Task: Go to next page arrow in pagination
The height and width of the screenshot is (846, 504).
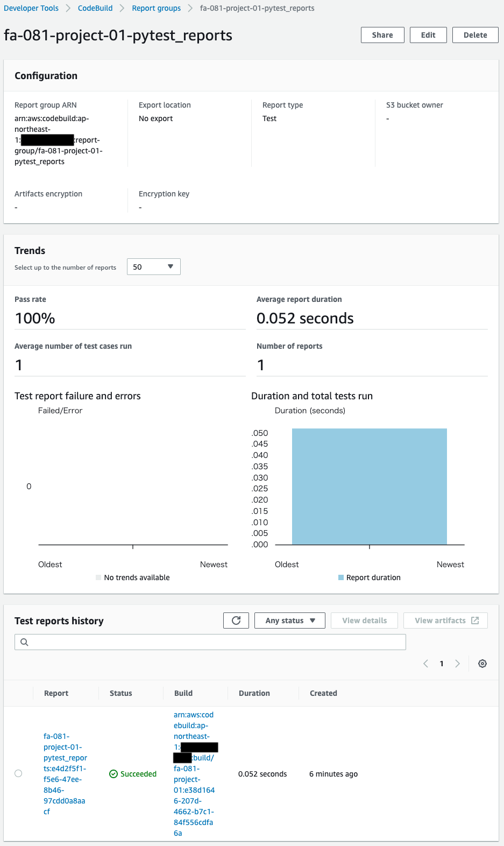Action: pyautogui.click(x=458, y=664)
